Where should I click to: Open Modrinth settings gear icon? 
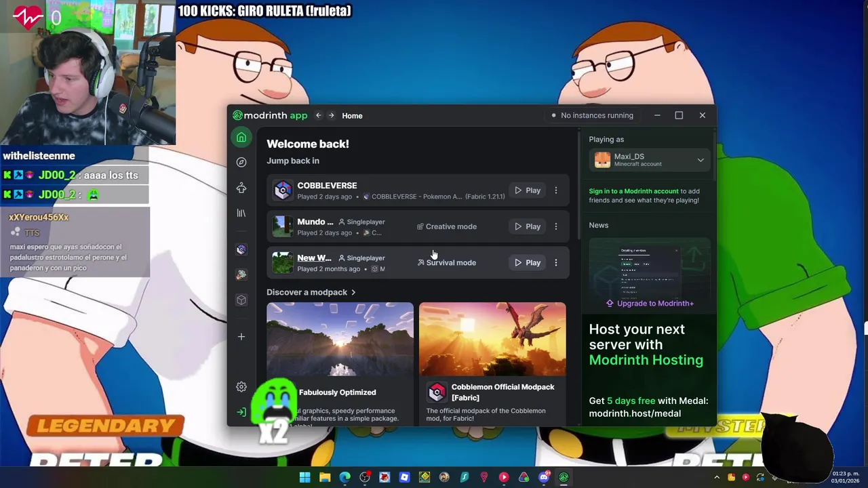pos(241,387)
